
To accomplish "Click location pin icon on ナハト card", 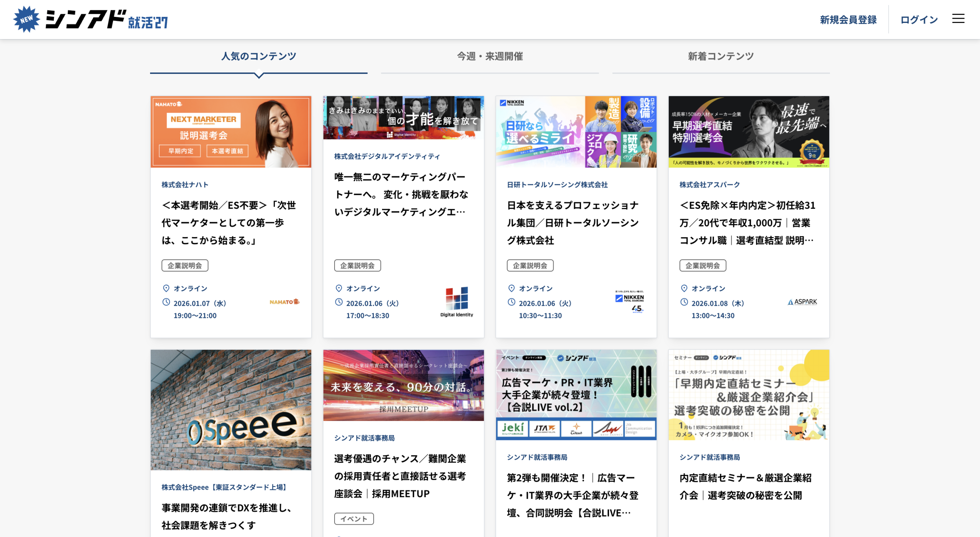I will tap(166, 288).
